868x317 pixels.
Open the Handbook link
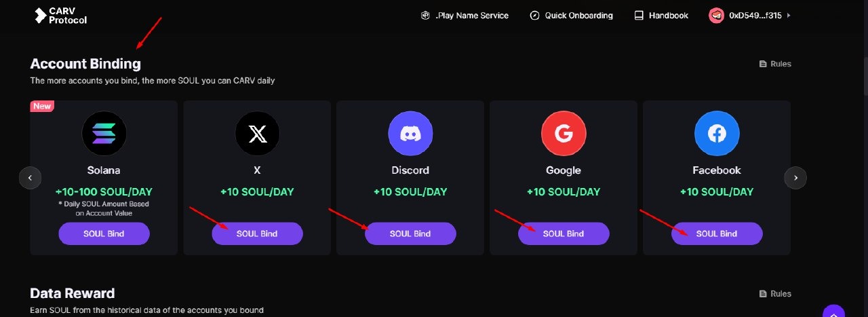point(661,16)
